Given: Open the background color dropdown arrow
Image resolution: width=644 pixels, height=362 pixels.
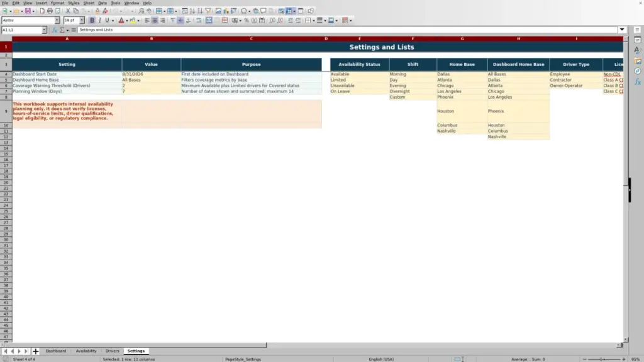Looking at the screenshot, I should [x=138, y=21].
